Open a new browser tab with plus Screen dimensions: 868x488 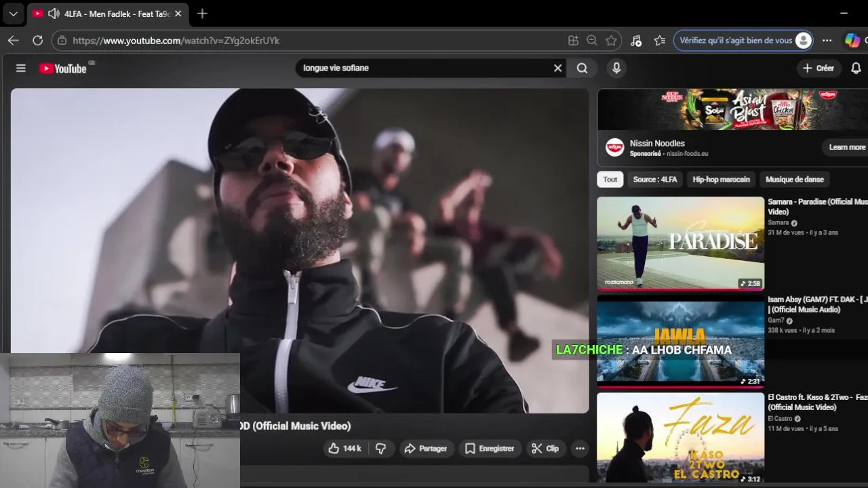[202, 14]
